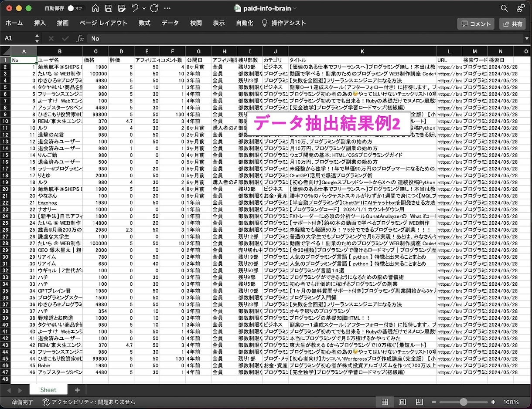Cancel formula entry with the X icon

(51, 38)
